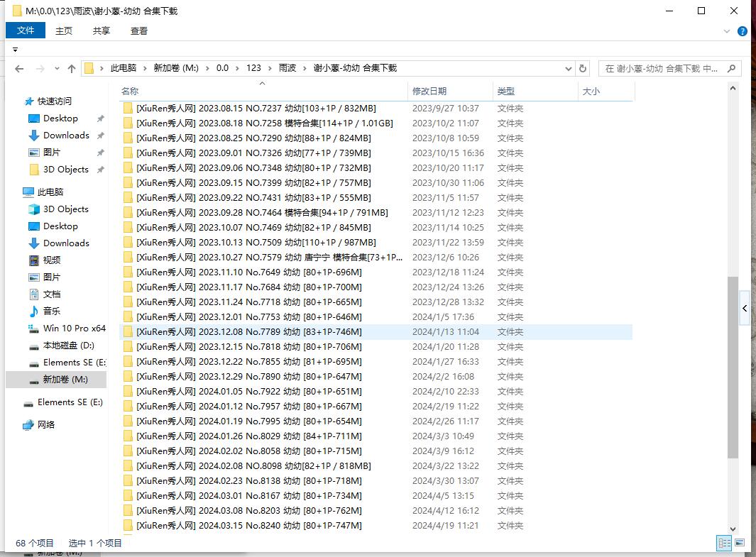Sort by the 大小 column header
Screen dimensions: 756x557
coord(606,91)
